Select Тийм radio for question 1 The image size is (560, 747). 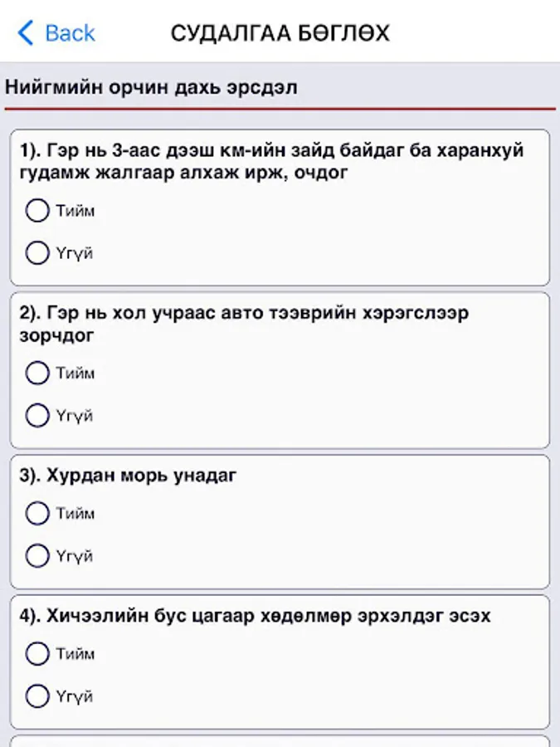click(37, 211)
